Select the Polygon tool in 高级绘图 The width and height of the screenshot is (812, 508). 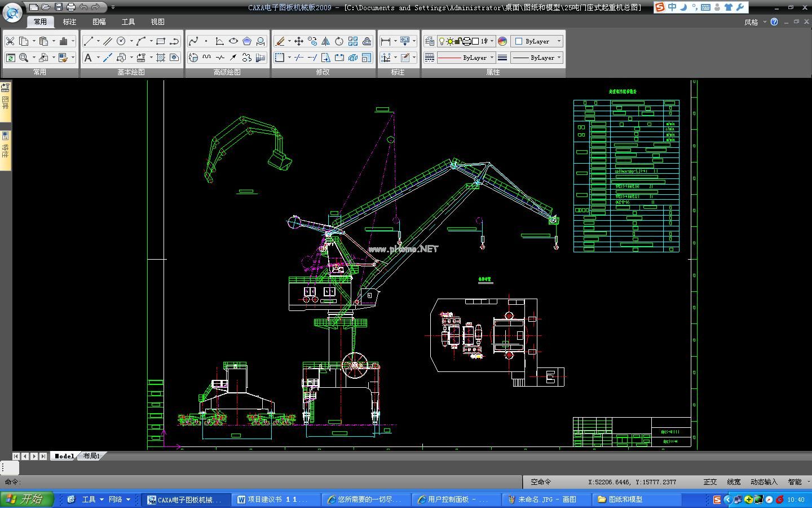[x=247, y=41]
